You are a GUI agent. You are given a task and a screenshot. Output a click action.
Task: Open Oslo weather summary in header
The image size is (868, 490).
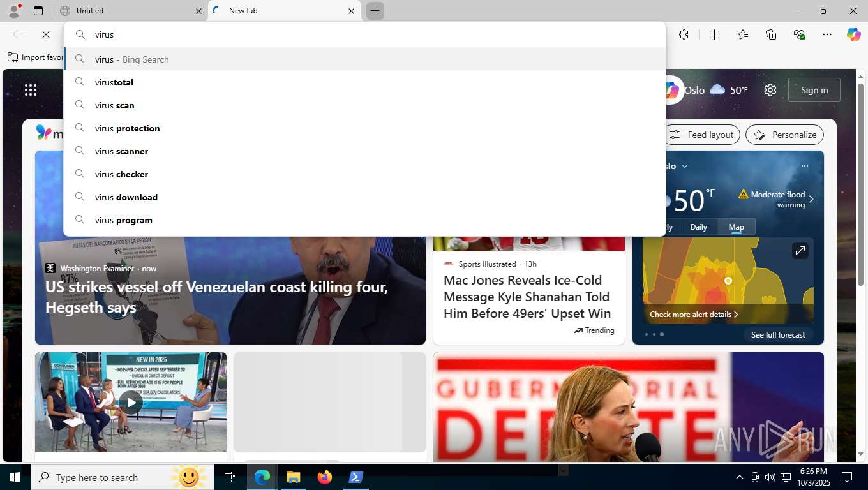tap(715, 90)
